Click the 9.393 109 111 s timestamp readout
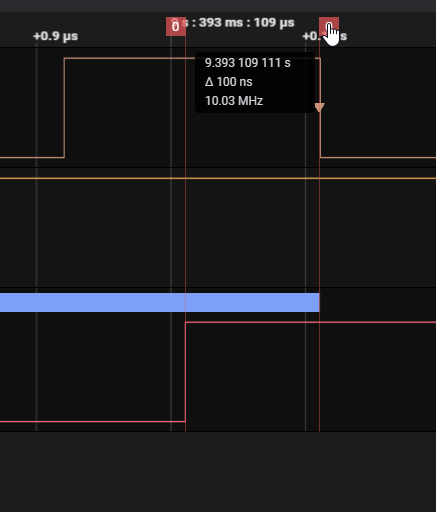The width and height of the screenshot is (436, 512). point(248,63)
